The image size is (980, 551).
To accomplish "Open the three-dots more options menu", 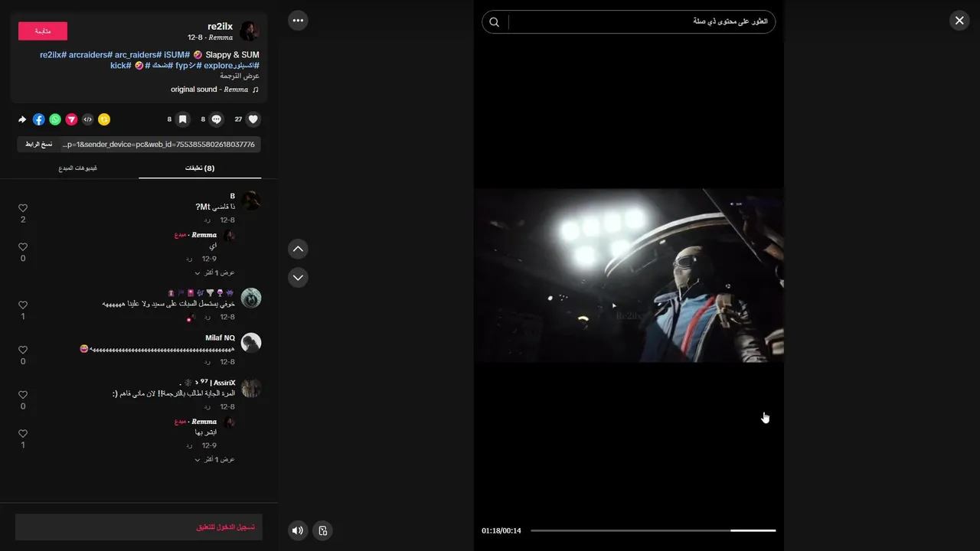I will pyautogui.click(x=298, y=21).
